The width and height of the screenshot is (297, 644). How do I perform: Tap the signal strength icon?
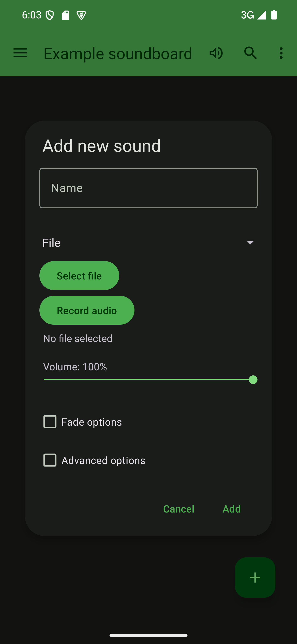tap(261, 15)
